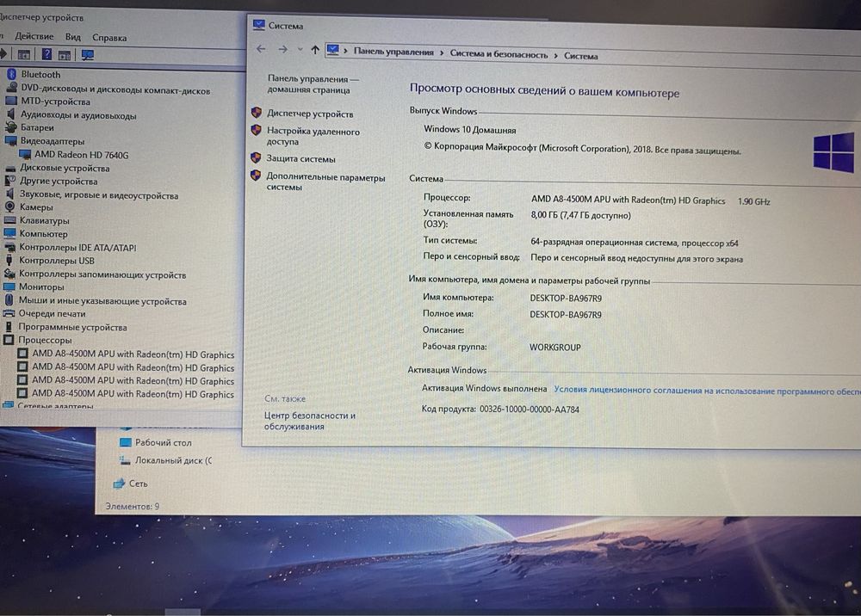Click the Windows 10 Домашняя edition text
This screenshot has width=861, height=616.
pyautogui.click(x=469, y=130)
